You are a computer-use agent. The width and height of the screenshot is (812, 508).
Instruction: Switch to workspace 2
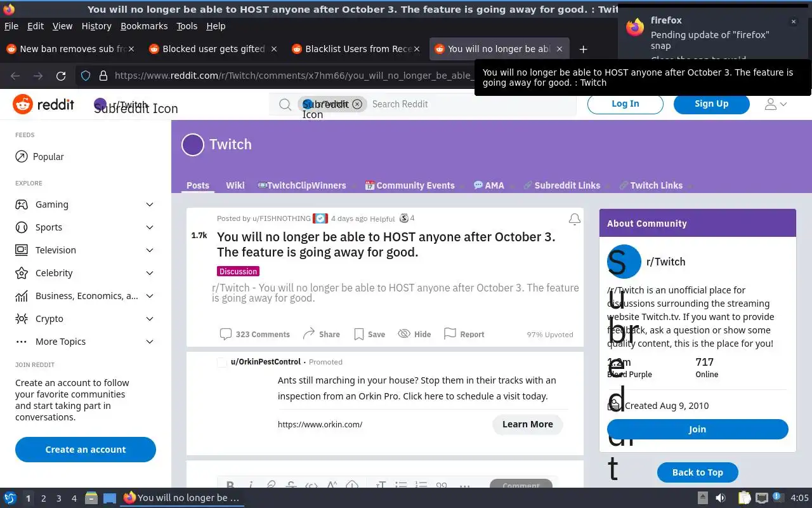pos(43,498)
